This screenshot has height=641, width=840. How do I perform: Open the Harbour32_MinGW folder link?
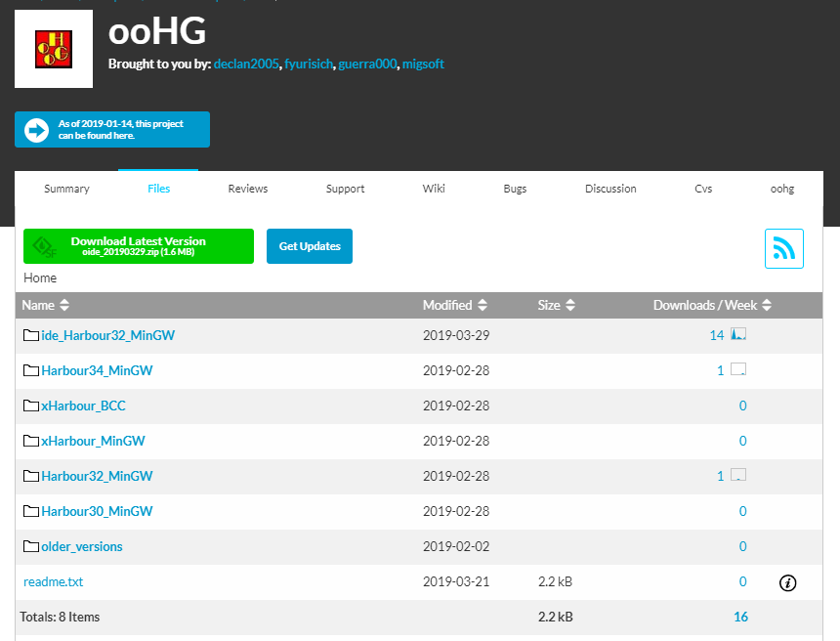pyautogui.click(x=97, y=476)
